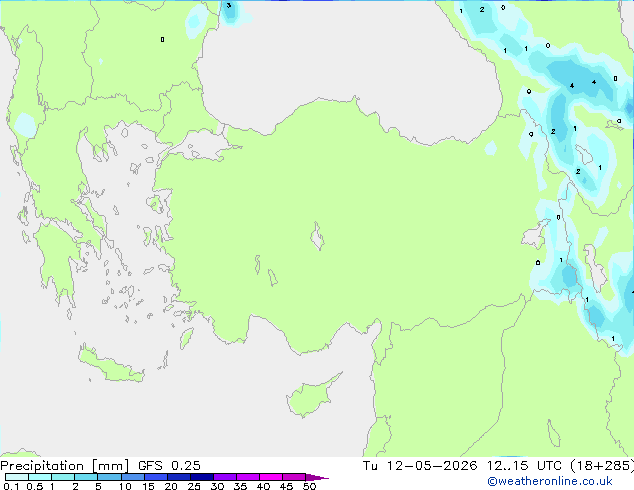Image resolution: width=634 pixels, height=490 pixels.
Task: Click the 'GFS 0.25' model label
Action: pyautogui.click(x=169, y=466)
